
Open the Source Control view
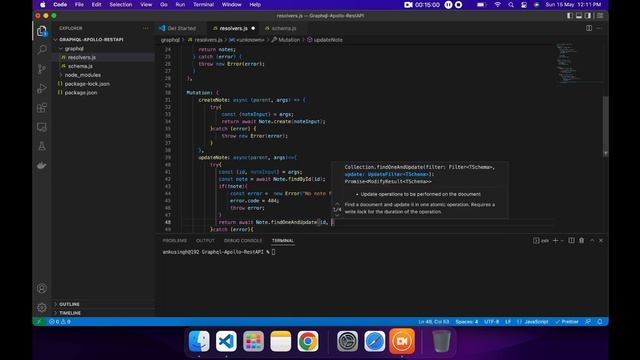[x=42, y=69]
